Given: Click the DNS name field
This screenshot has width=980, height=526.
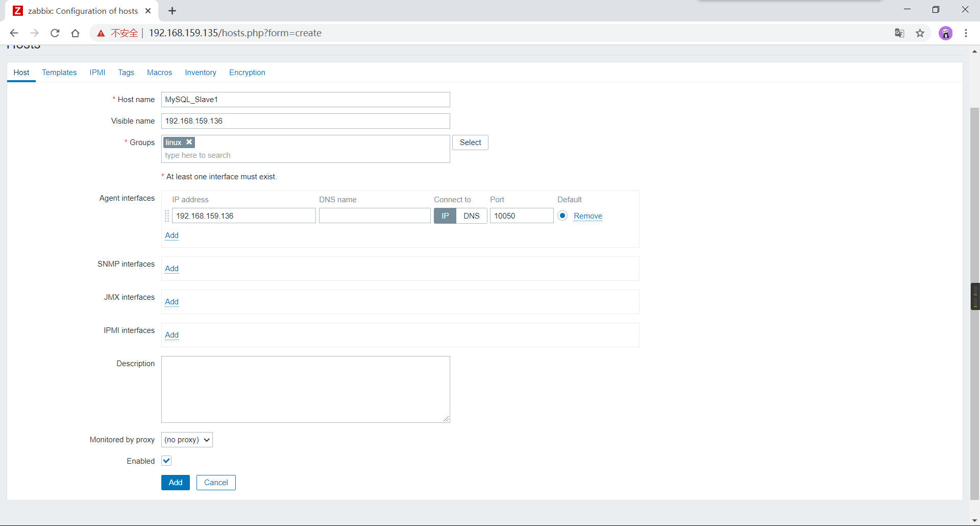Looking at the screenshot, I should [x=375, y=216].
